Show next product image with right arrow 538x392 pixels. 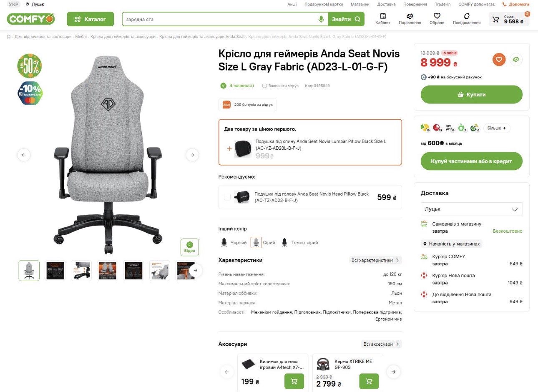pos(192,155)
